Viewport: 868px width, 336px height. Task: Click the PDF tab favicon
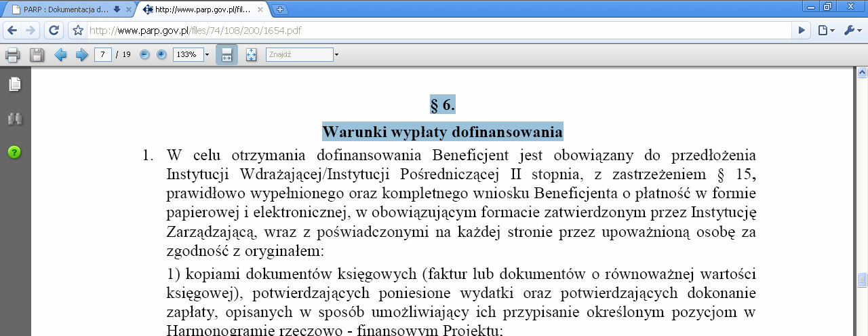tap(148, 10)
